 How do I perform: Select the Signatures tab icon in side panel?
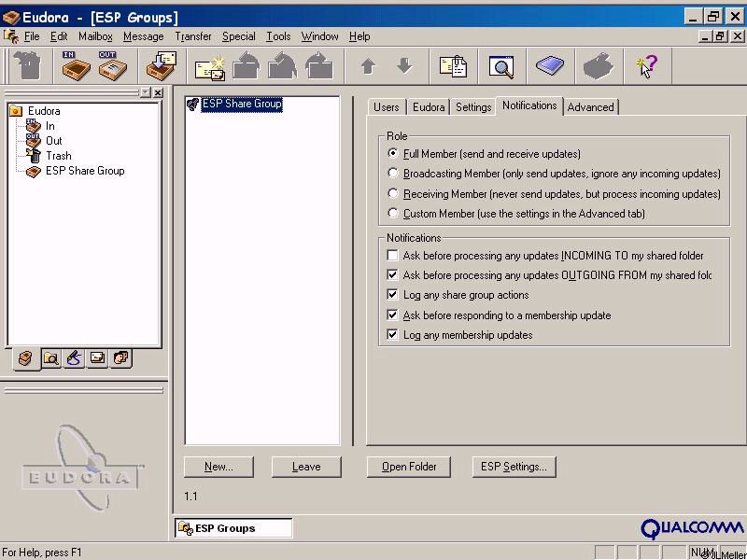coord(75,358)
